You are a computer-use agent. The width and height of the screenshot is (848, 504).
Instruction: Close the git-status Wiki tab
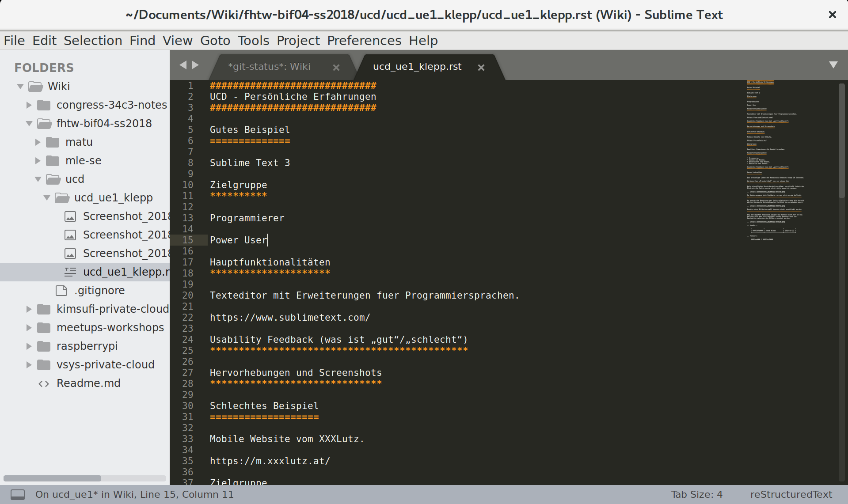coord(336,68)
